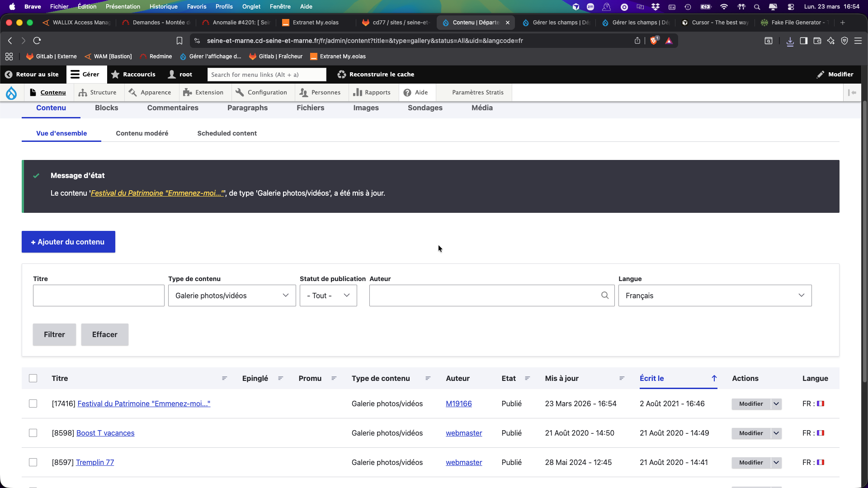Click the Drupal drop logo icon

point(11,93)
